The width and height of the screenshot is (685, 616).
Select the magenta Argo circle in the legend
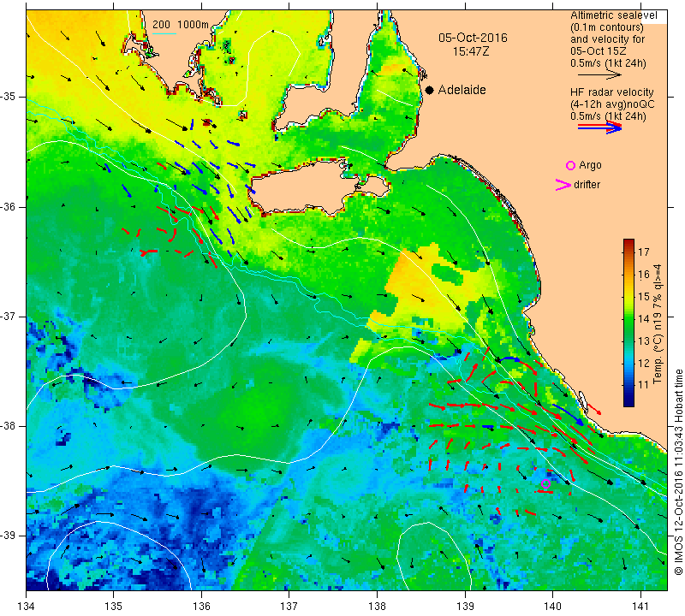coord(570,165)
